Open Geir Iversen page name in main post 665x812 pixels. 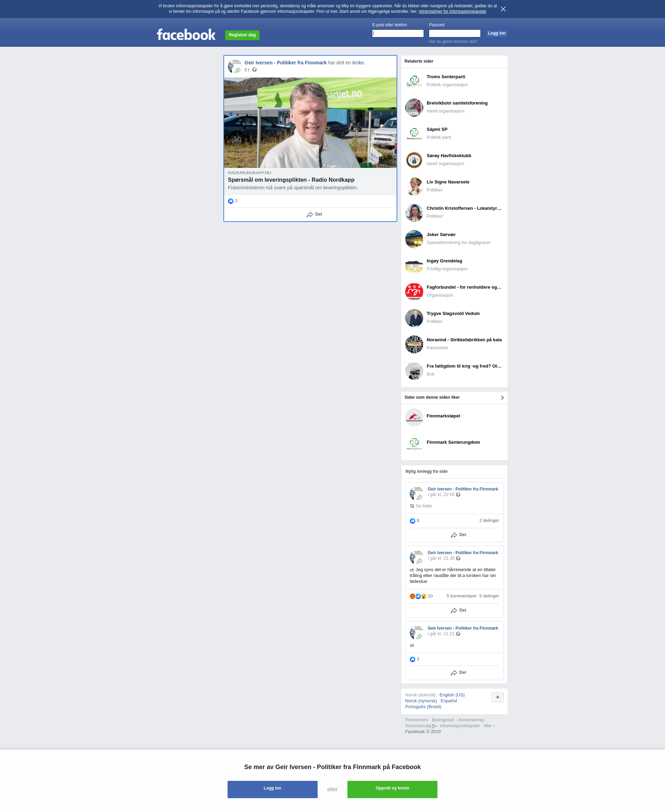point(285,63)
